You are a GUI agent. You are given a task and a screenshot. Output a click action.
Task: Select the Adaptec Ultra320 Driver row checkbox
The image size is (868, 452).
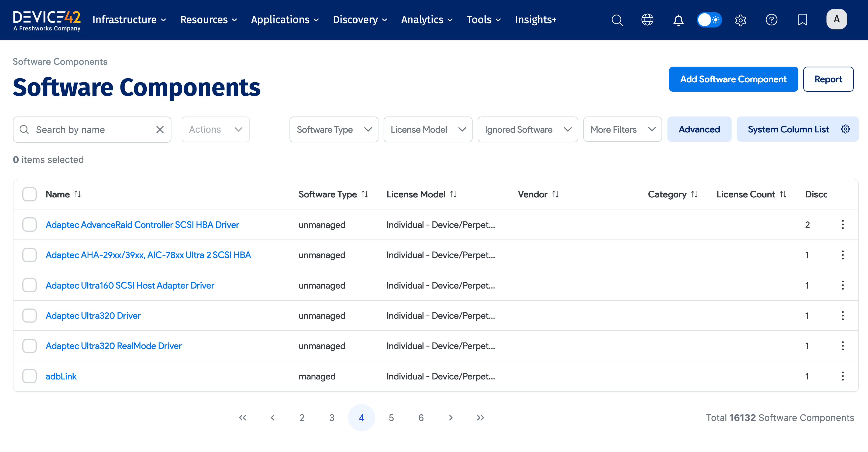click(x=29, y=316)
